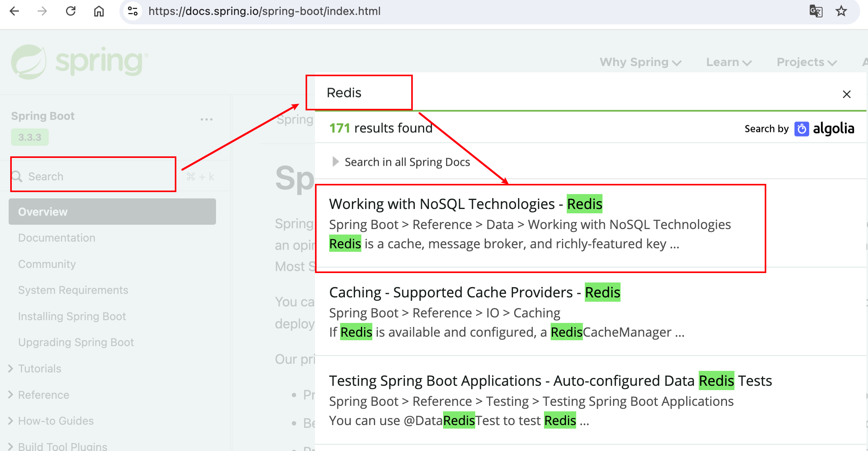Click the 171 results found text
This screenshot has width=868, height=451.
tap(381, 128)
